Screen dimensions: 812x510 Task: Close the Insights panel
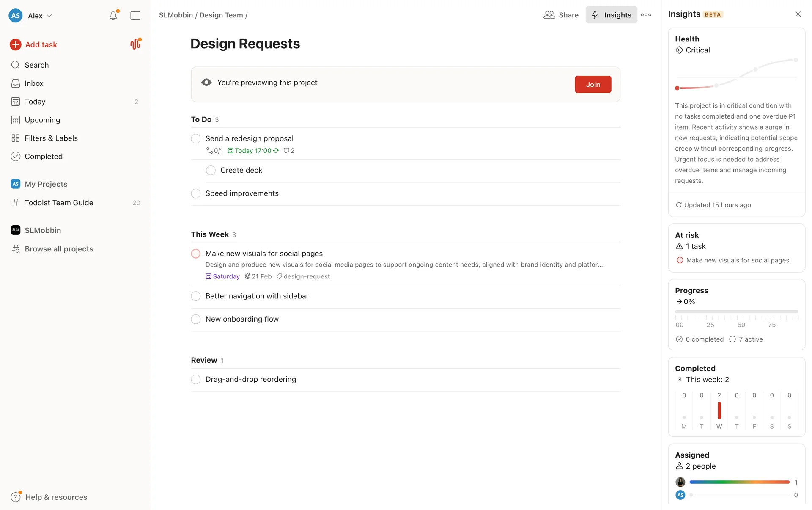point(798,14)
